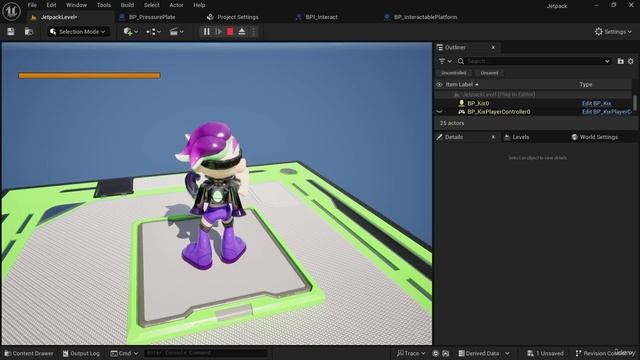Toggle visibility of BP_KiaPlayerController0 row
This screenshot has width=640, height=360.
pos(439,112)
